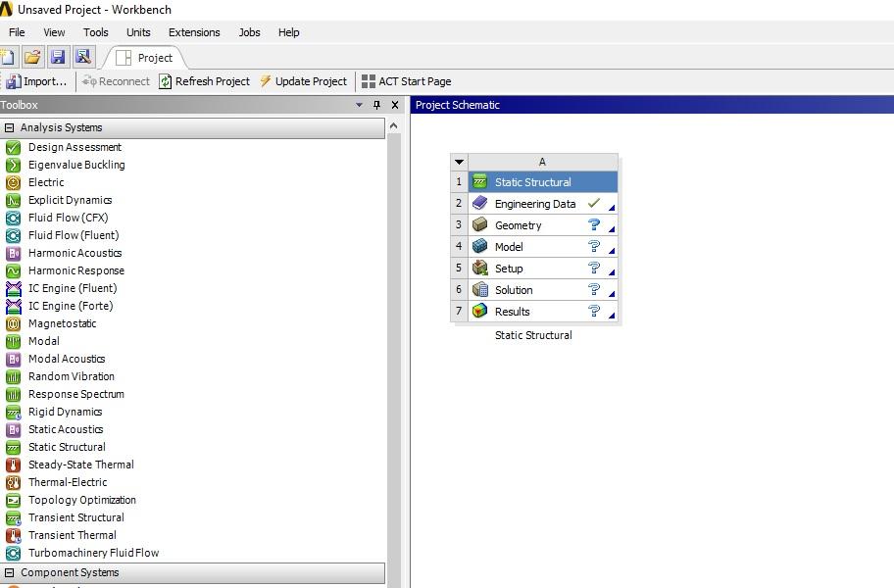Click the Solution cell icon in schematic
Screen dimensions: 894x588
(480, 290)
